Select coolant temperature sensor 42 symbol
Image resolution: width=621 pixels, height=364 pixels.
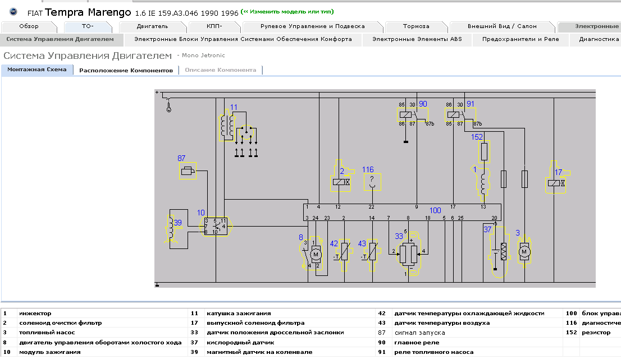coord(344,256)
